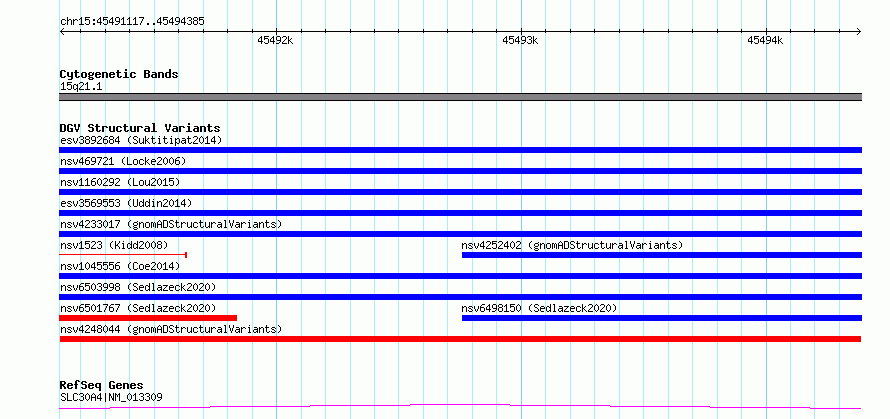890x419 pixels.
Task: Click the esv3569553 (Uddin2014) label
Action: (x=126, y=203)
